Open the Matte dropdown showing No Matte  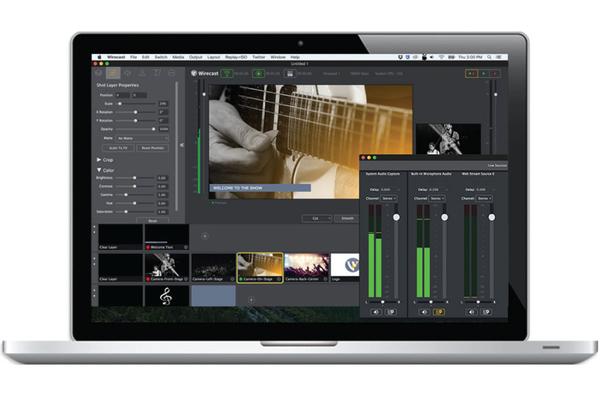click(142, 138)
